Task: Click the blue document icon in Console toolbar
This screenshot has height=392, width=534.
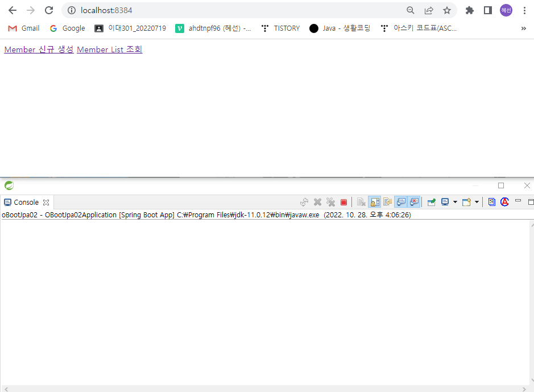Action: [x=491, y=203]
